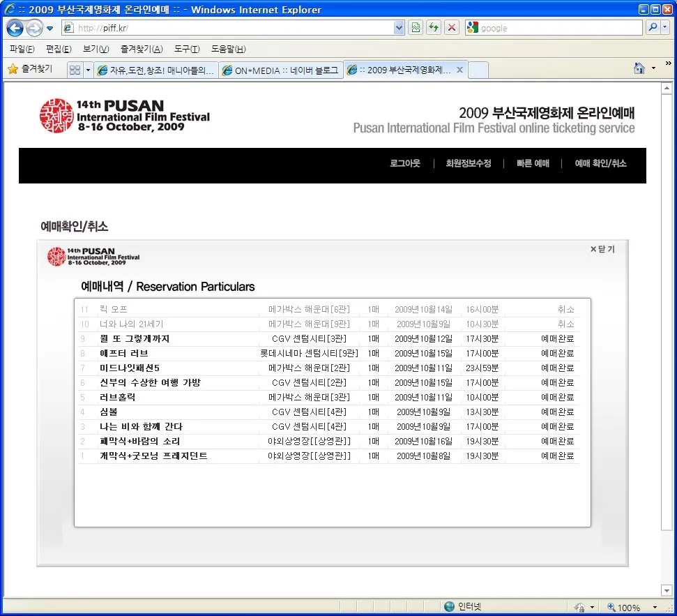Stop loading with the red X button
Screen dimensions: 677x616
[452, 28]
